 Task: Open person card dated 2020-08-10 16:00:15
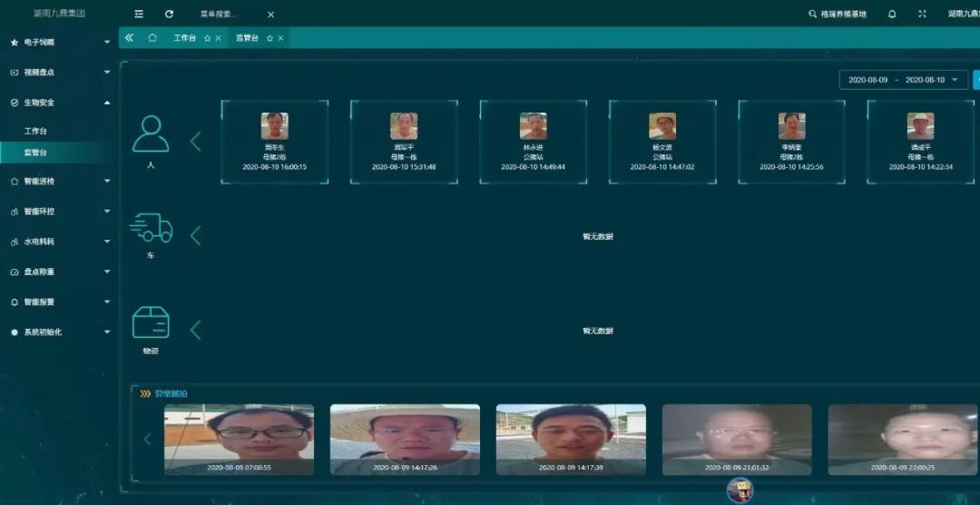point(274,142)
